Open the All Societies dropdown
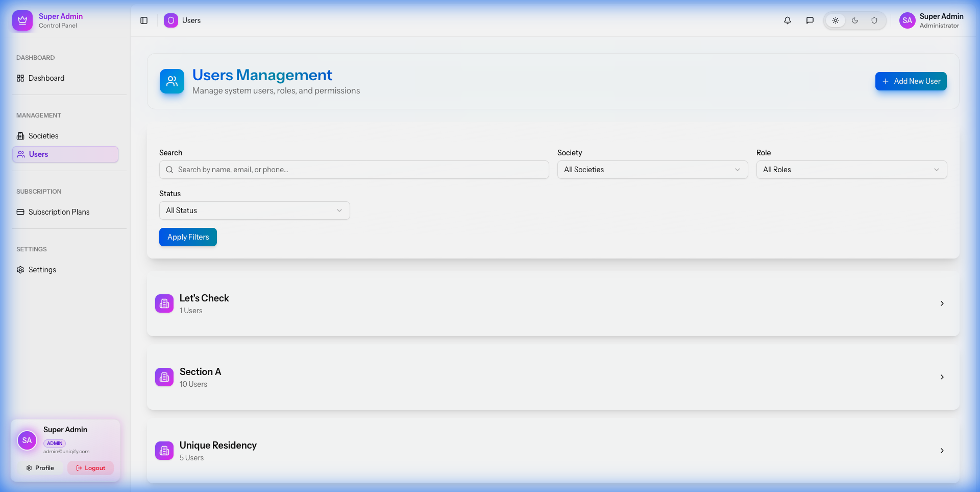 point(653,170)
